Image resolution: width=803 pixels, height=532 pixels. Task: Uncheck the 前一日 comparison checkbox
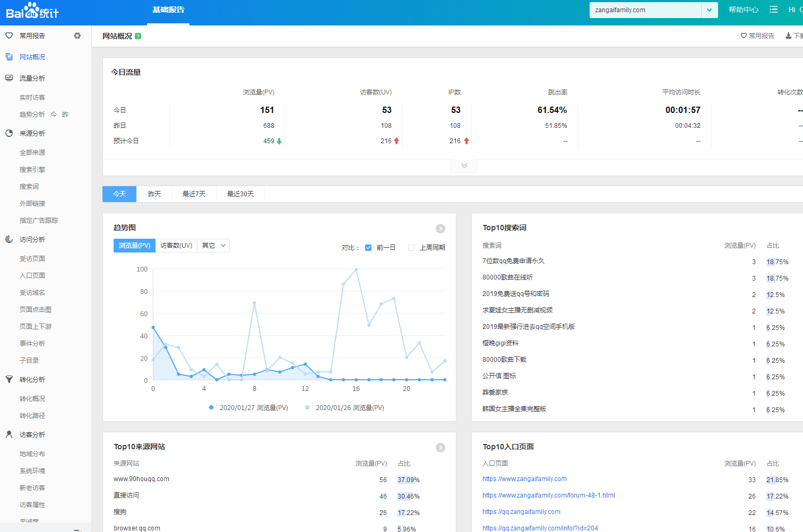tap(368, 248)
